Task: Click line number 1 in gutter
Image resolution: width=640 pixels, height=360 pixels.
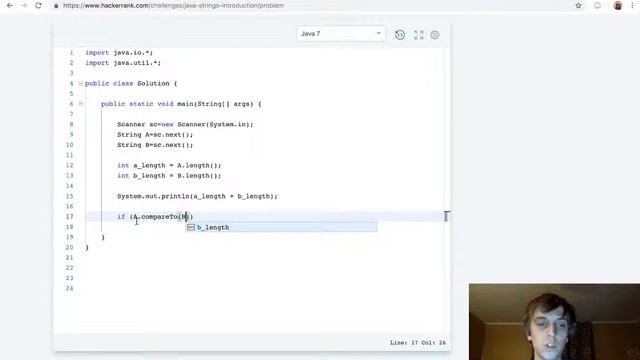Action: coord(71,53)
